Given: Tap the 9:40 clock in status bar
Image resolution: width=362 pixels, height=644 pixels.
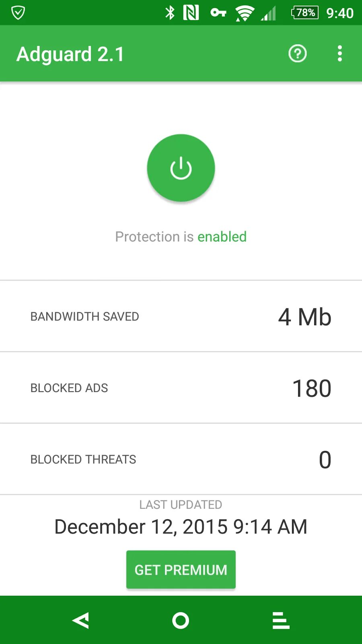Looking at the screenshot, I should click(340, 13).
